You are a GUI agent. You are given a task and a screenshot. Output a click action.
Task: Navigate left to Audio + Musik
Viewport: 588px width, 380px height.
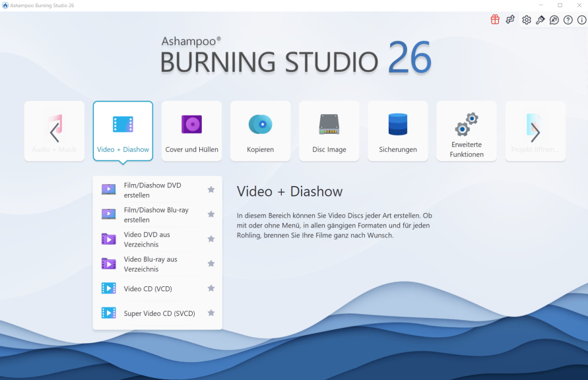click(54, 130)
